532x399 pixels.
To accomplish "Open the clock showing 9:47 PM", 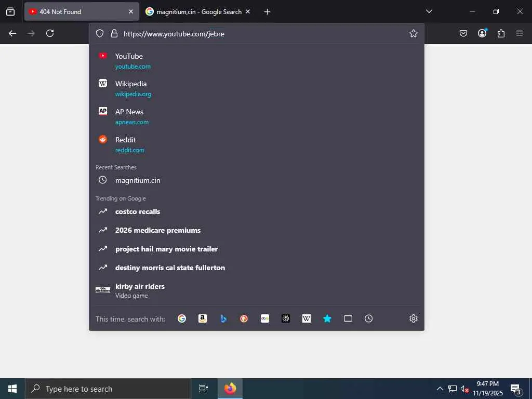I will click(x=488, y=389).
